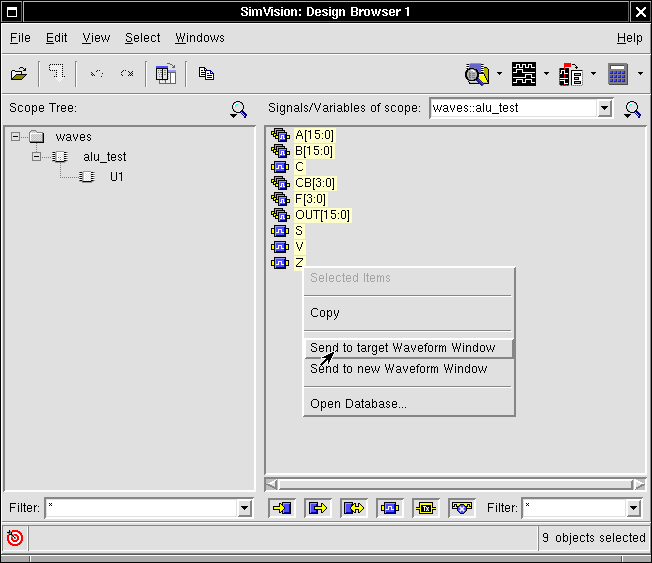
Task: Click the target icon in status bar
Action: pos(15,537)
